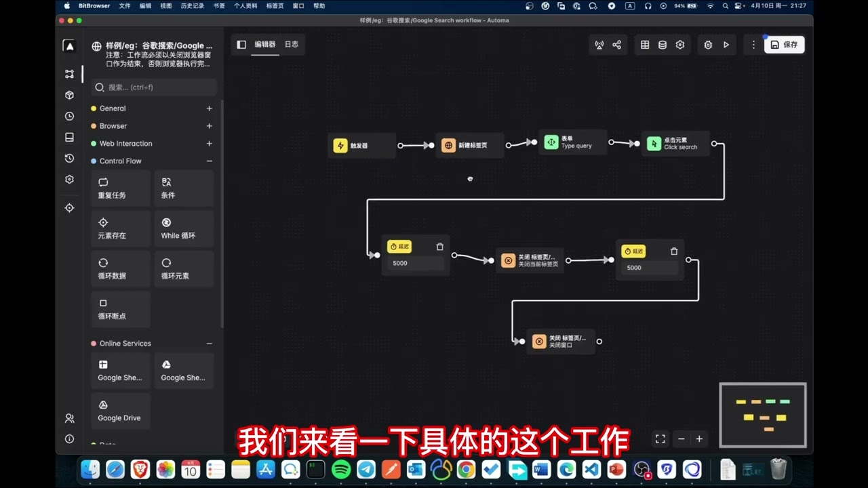Open the Logs history sidebar icon
This screenshot has height=488, width=868.
pos(69,158)
